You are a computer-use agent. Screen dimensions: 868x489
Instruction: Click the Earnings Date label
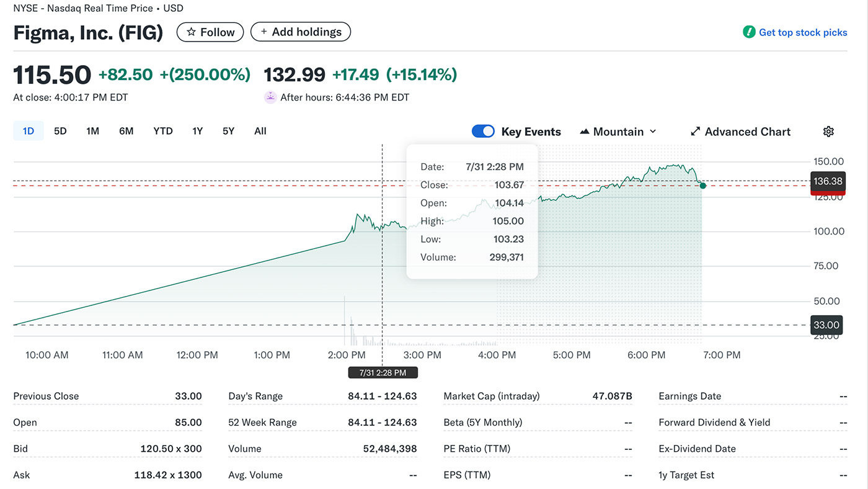click(690, 396)
